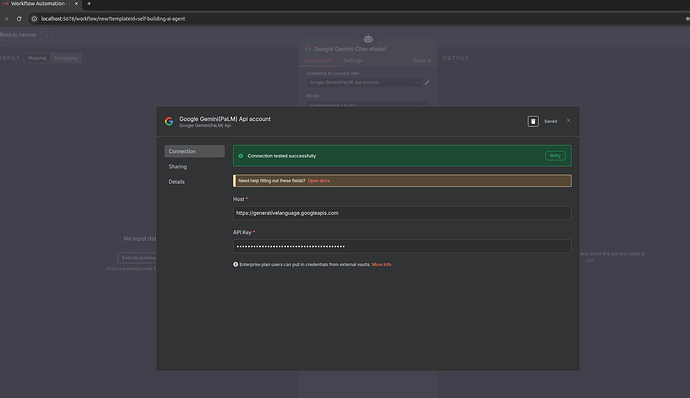
Task: Retry the connection test
Action: point(555,156)
